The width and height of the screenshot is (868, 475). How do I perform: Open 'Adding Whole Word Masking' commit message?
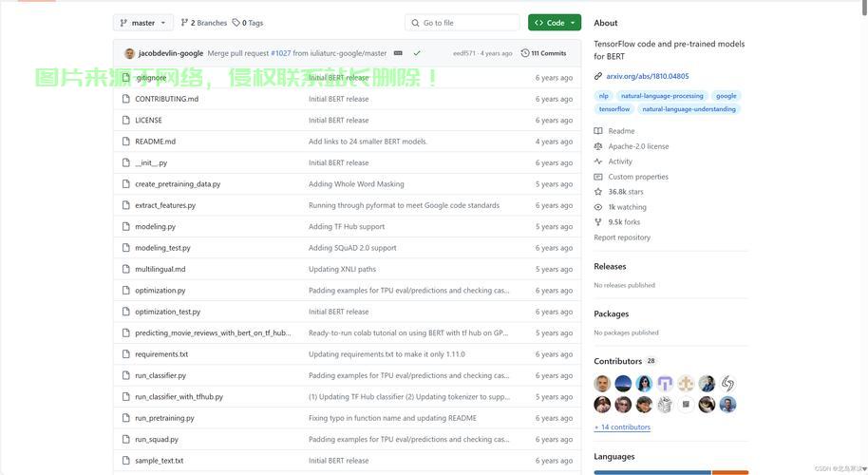[x=356, y=183]
